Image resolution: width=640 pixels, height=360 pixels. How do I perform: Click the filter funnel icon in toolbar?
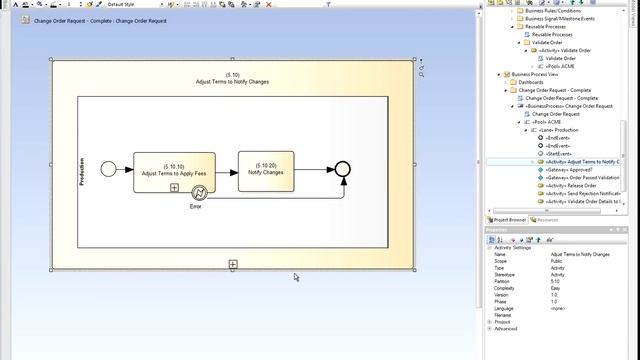328,4
